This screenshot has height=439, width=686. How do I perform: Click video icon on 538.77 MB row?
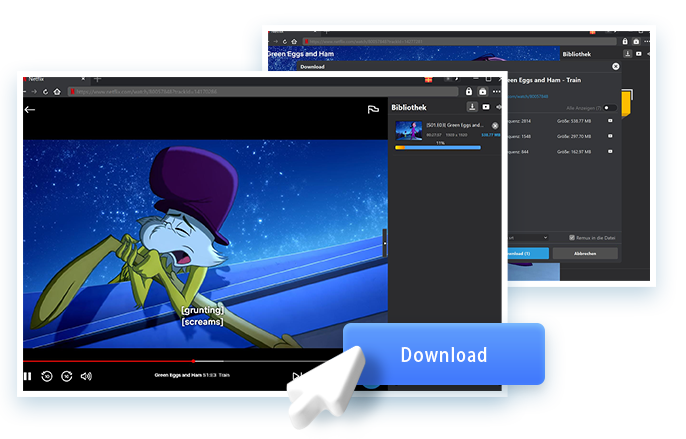610,121
